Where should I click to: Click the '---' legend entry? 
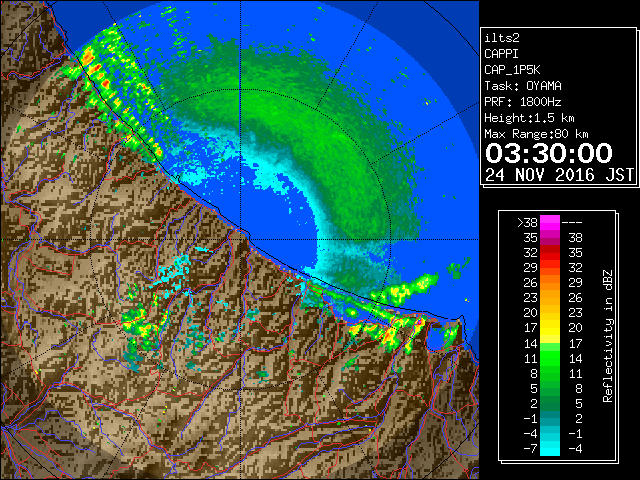pyautogui.click(x=572, y=223)
